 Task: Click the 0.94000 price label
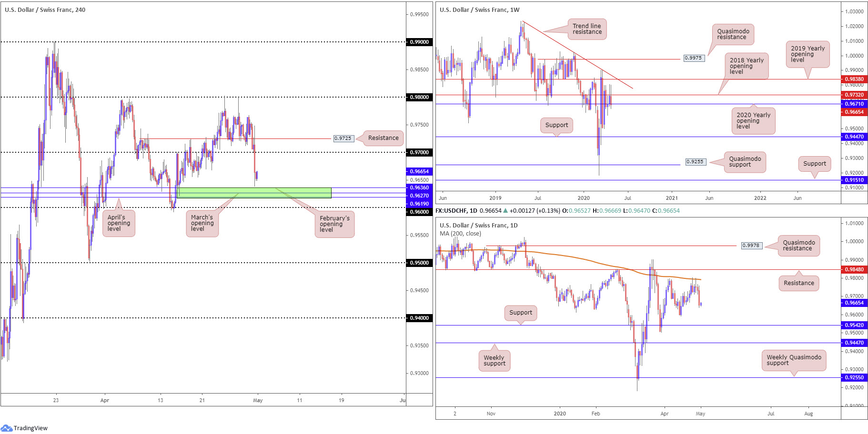419,318
